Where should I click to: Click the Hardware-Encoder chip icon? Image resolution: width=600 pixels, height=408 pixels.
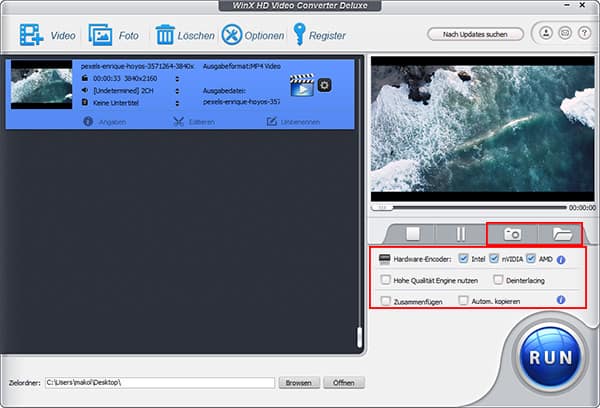(x=384, y=259)
